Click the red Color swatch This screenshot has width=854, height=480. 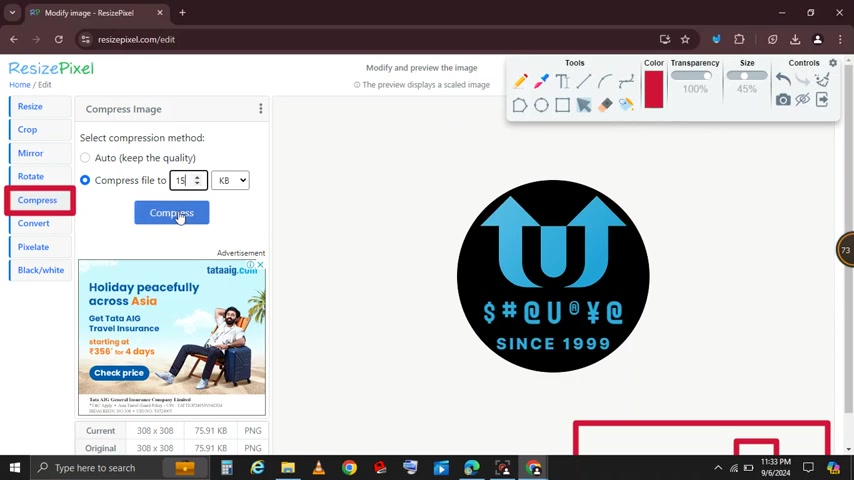653,90
